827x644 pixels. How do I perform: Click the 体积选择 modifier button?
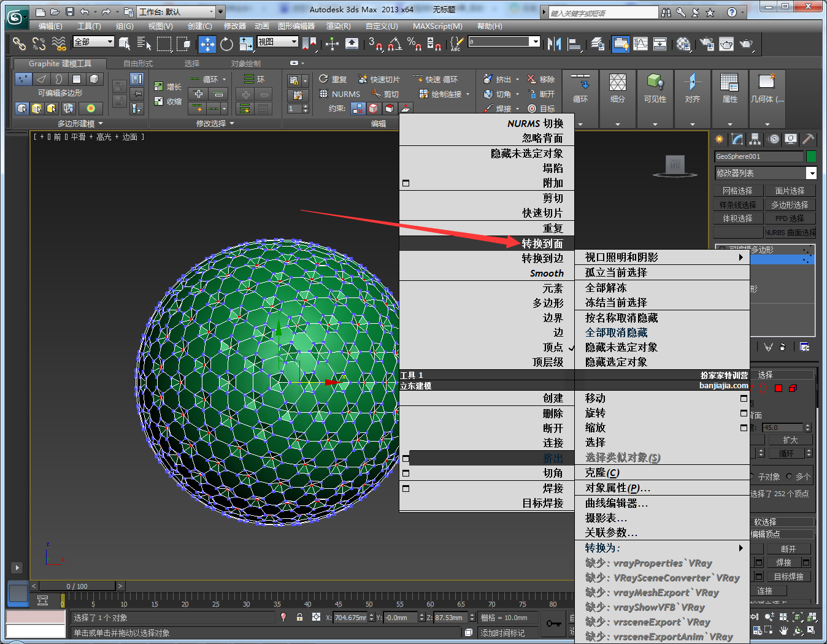coord(737,218)
